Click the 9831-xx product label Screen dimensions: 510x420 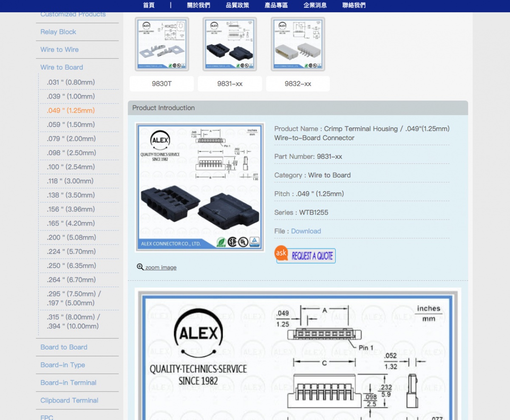coord(230,84)
